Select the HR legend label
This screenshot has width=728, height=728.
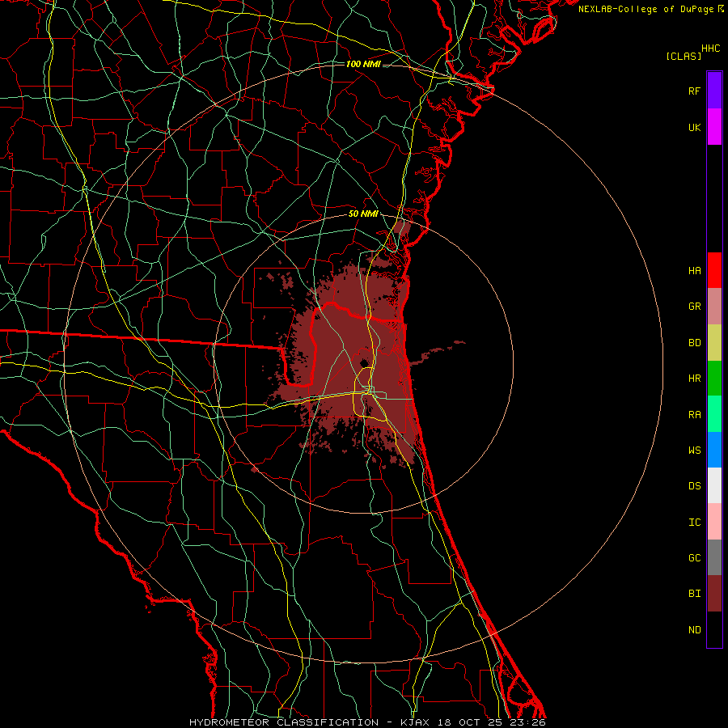(694, 378)
